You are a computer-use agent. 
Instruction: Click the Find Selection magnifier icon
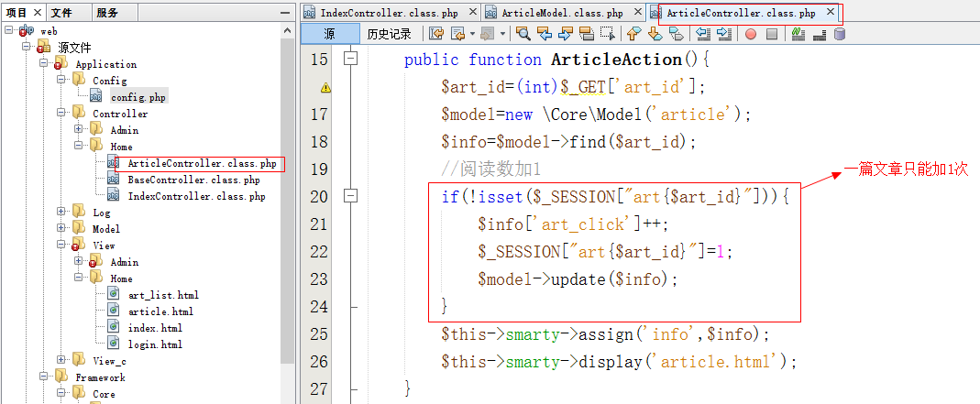coord(523,34)
